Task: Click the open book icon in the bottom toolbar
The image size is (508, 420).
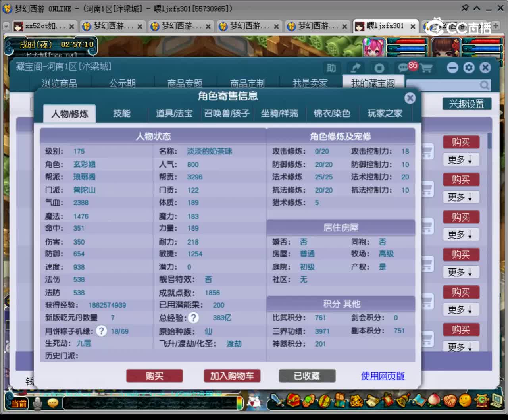Action: 418,401
